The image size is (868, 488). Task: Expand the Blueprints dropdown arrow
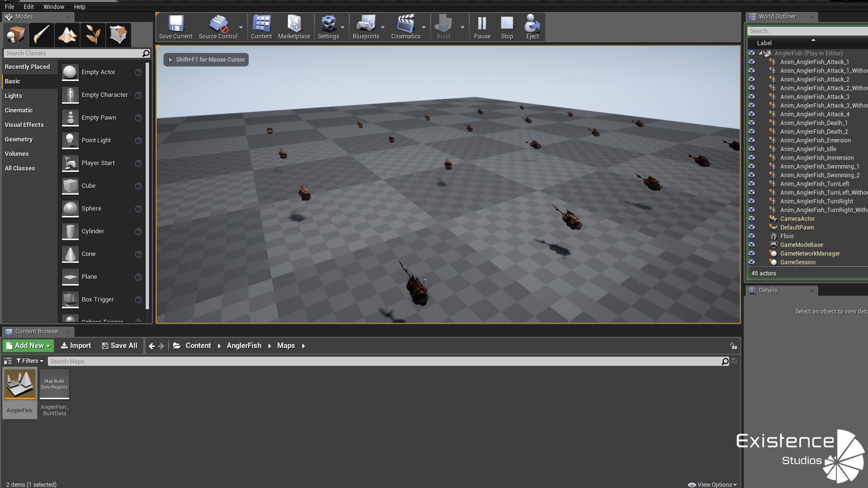point(383,27)
